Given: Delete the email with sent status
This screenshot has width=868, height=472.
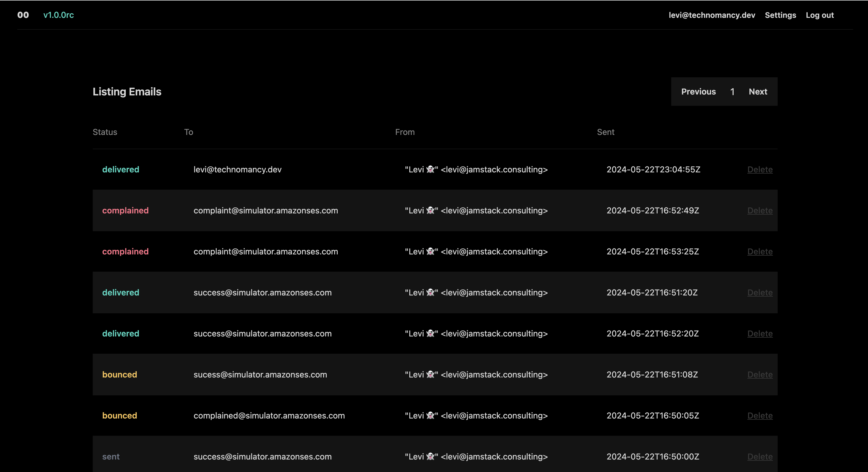Looking at the screenshot, I should pyautogui.click(x=759, y=457).
